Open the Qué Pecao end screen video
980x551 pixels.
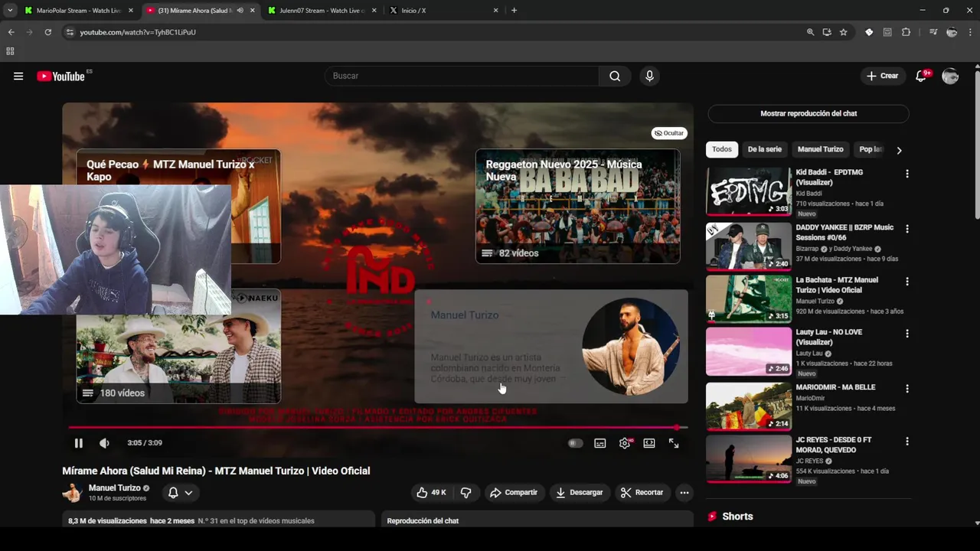click(x=178, y=165)
